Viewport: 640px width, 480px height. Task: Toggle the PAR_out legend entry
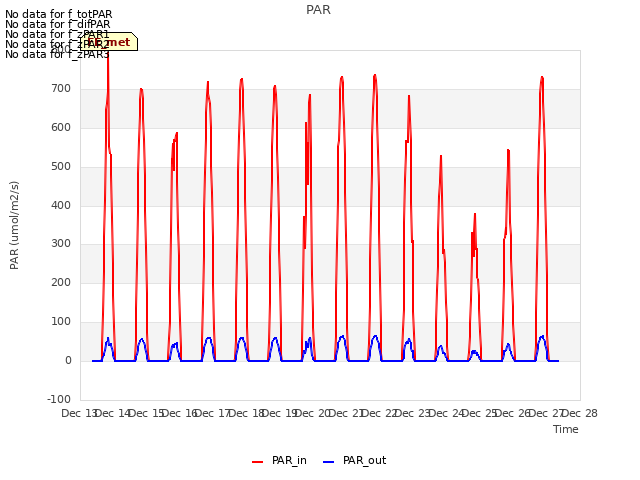point(354,461)
